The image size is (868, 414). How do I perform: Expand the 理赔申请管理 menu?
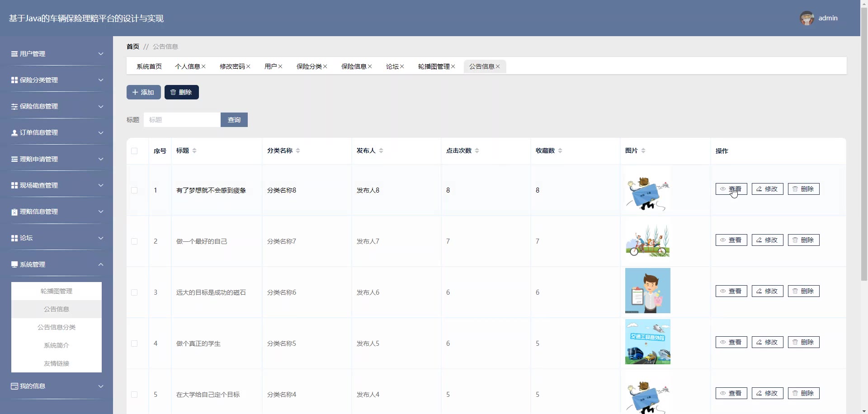(57, 159)
